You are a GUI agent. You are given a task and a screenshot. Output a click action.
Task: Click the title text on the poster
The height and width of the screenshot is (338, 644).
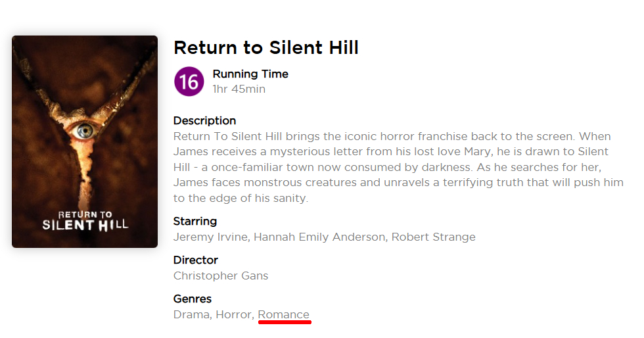pos(85,220)
